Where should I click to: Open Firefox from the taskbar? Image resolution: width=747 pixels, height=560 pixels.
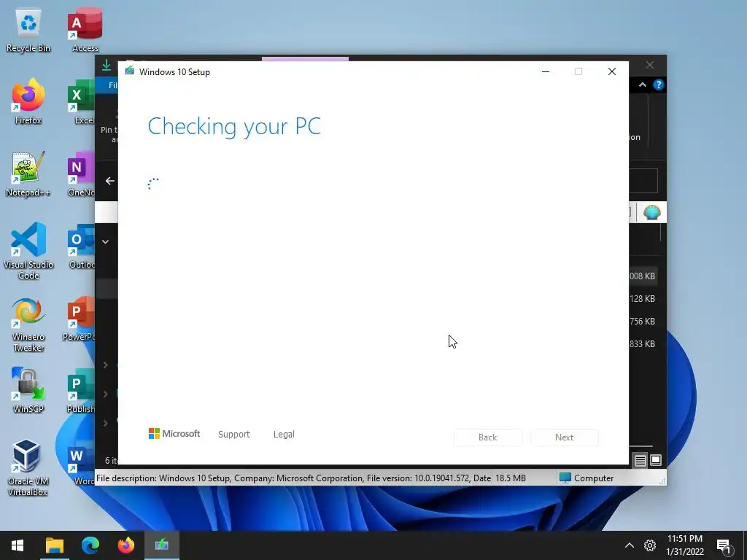pos(125,545)
